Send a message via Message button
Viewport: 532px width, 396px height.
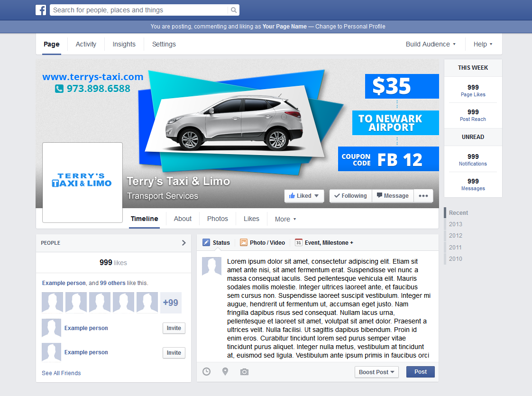(393, 196)
